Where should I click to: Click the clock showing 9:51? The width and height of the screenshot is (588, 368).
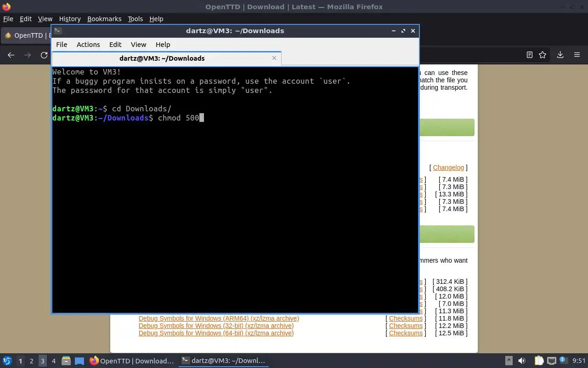pos(579,361)
